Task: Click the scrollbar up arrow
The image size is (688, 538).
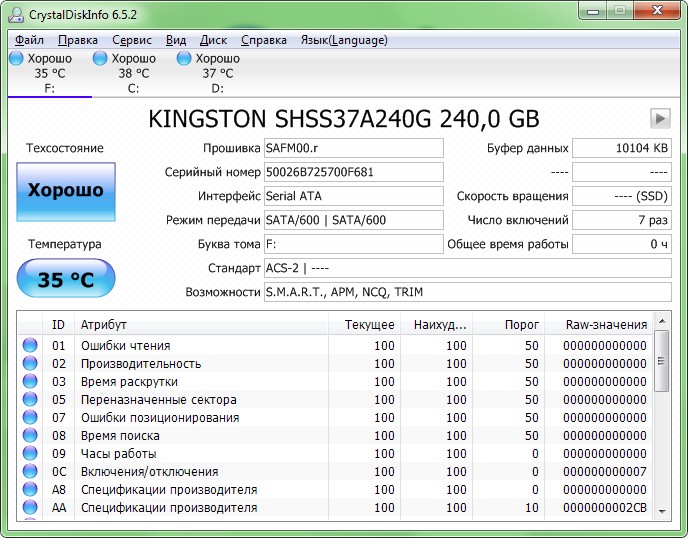Action: tap(662, 321)
